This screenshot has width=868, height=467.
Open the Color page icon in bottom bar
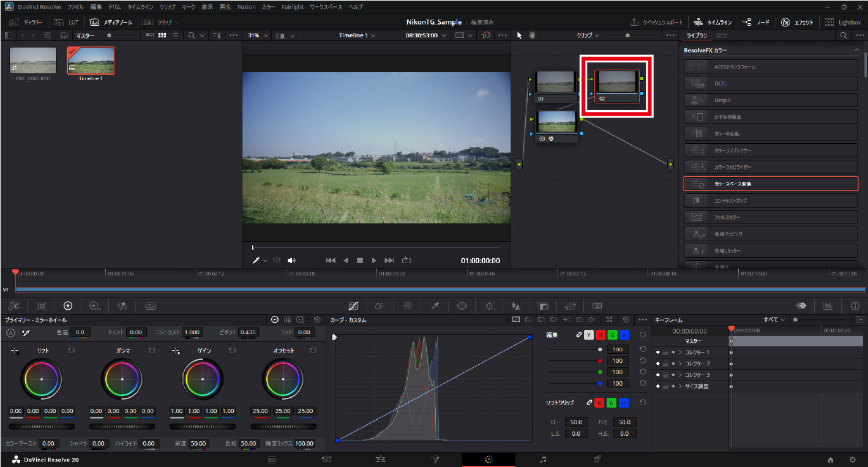(x=488, y=459)
